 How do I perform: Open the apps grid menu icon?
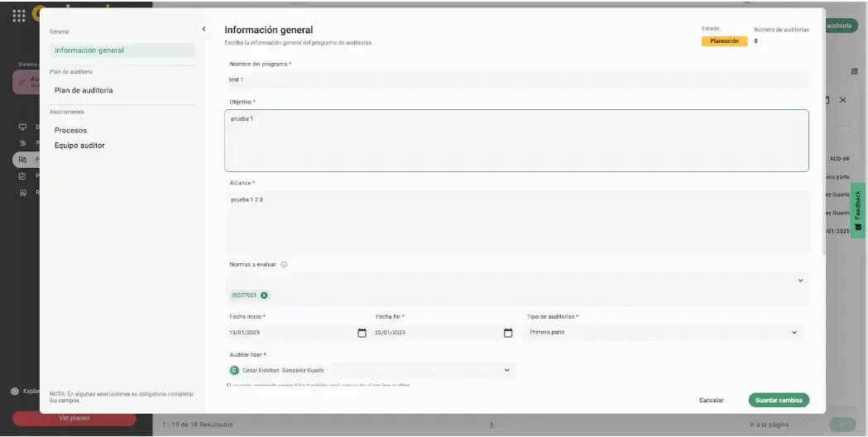click(19, 16)
